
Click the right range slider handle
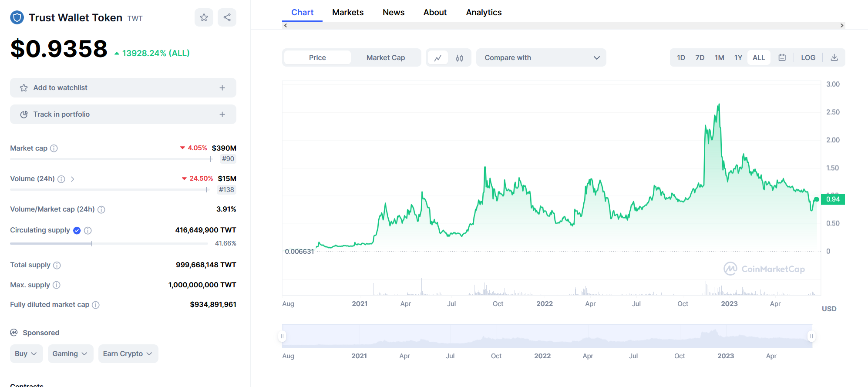(811, 336)
